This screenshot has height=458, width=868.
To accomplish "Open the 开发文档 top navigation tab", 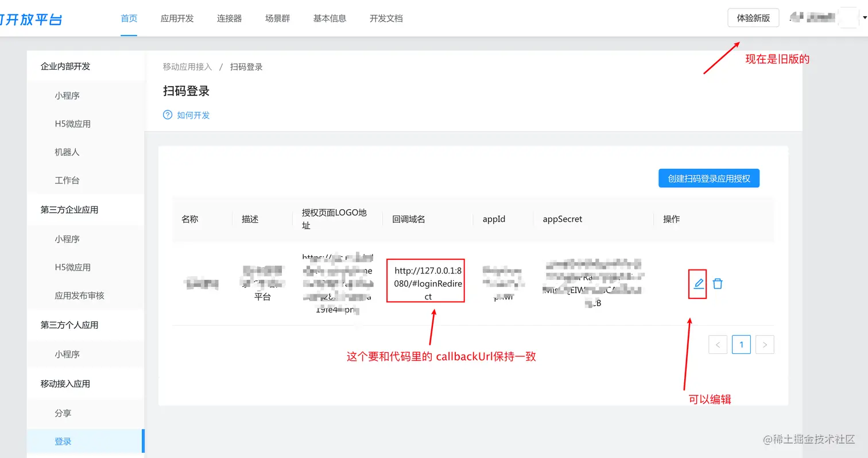I will click(x=386, y=18).
